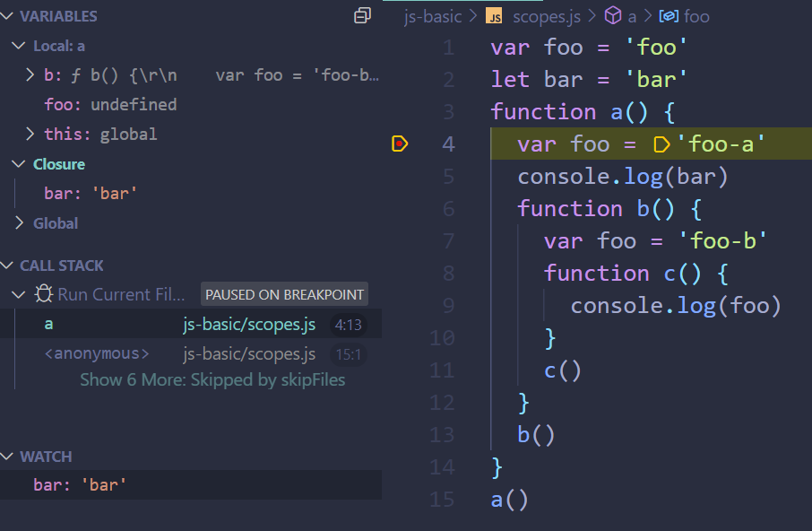
Task: Click function a() on line 3
Action: 583,112
